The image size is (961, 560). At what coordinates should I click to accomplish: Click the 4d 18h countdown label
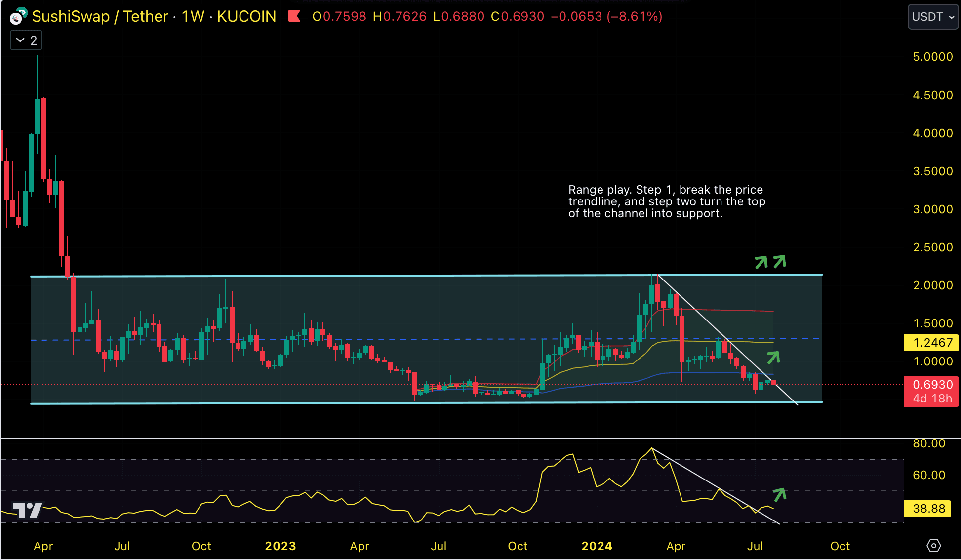pyautogui.click(x=932, y=399)
